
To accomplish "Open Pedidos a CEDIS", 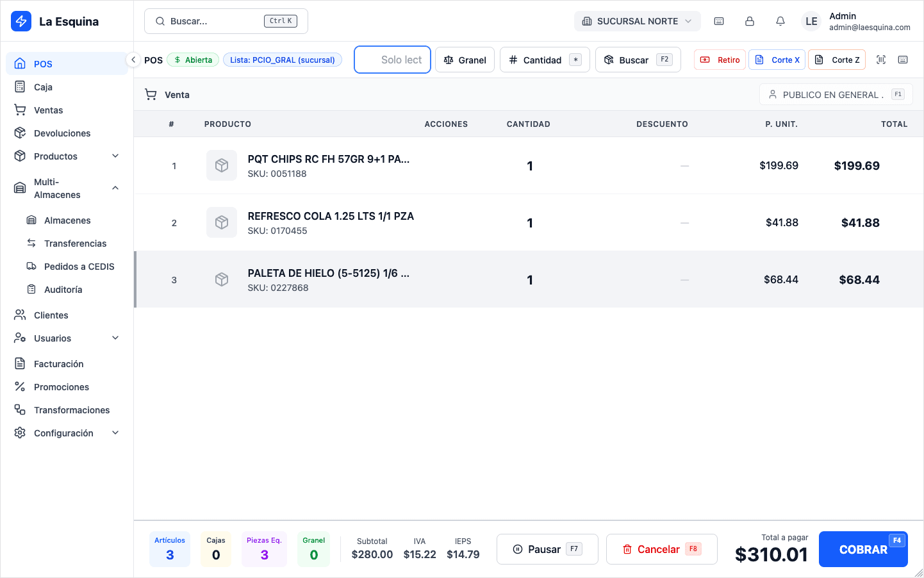I will pos(73,266).
